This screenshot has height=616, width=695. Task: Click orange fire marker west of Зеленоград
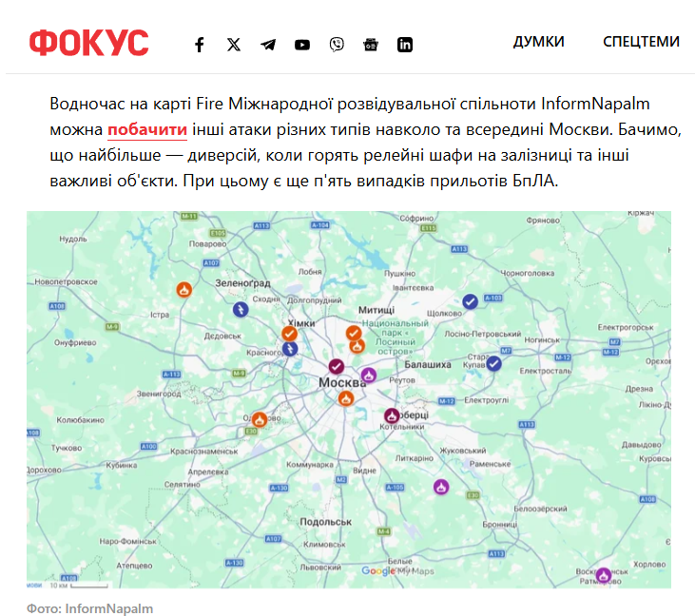pos(183,290)
